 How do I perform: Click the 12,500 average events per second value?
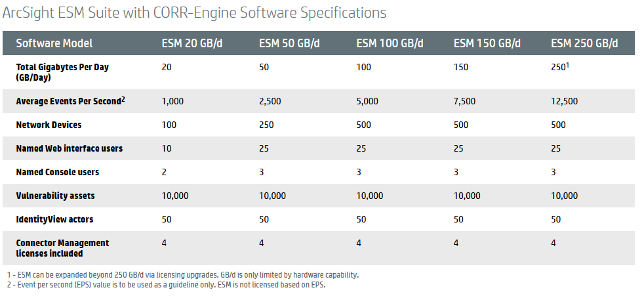(565, 101)
